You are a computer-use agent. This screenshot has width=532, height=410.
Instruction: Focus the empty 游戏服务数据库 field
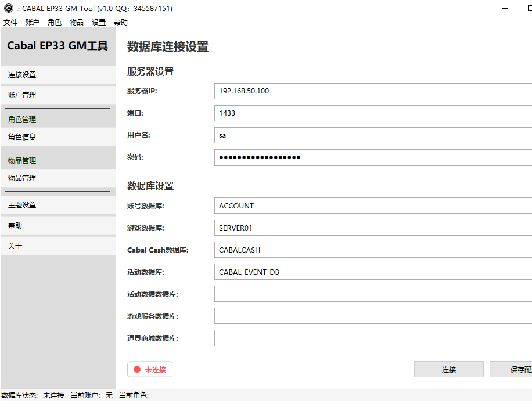click(373, 316)
